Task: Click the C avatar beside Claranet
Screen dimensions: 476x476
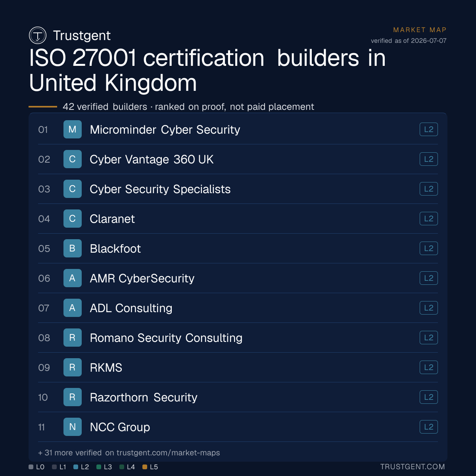Action: [x=73, y=219]
